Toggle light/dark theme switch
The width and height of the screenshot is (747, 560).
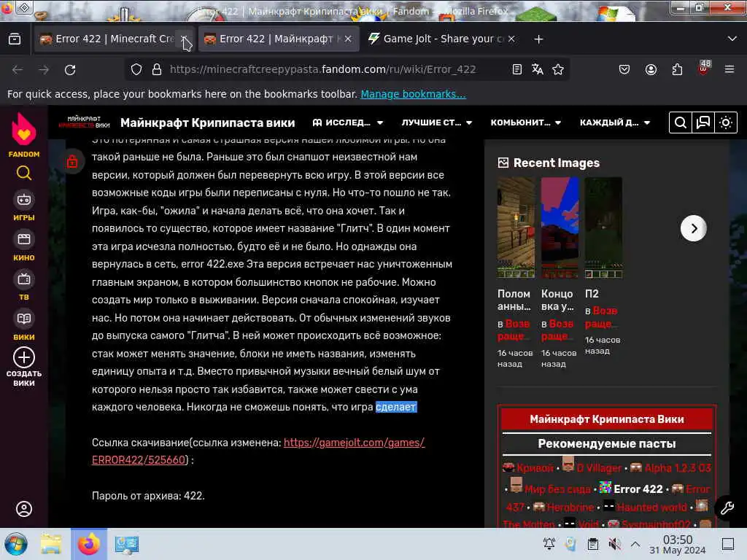(726, 122)
